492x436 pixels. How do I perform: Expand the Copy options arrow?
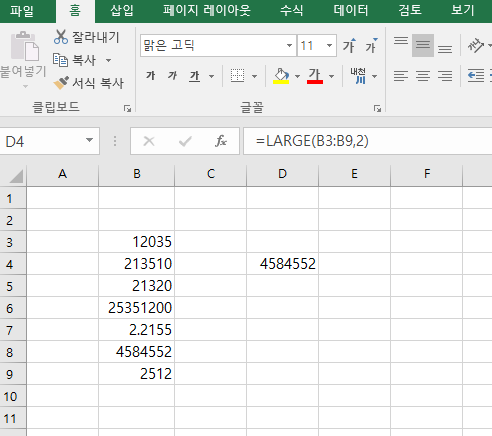pyautogui.click(x=108, y=60)
